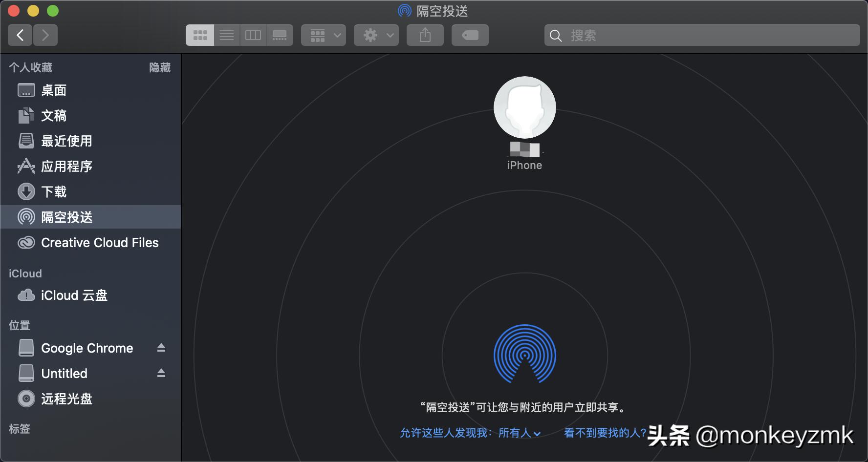Open the grouping options dropdown
Viewport: 868px width, 462px height.
pos(323,35)
